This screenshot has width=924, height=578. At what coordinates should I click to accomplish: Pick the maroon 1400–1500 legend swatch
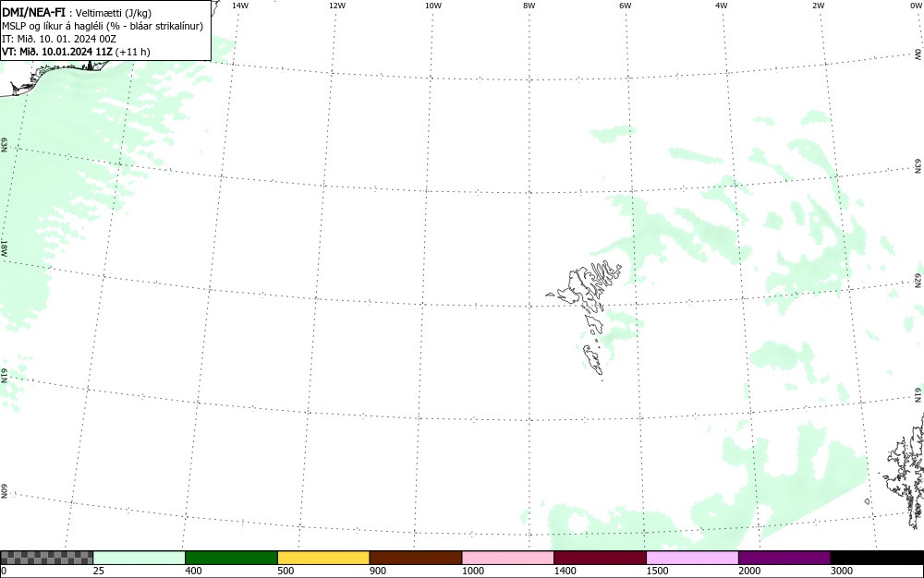600,558
